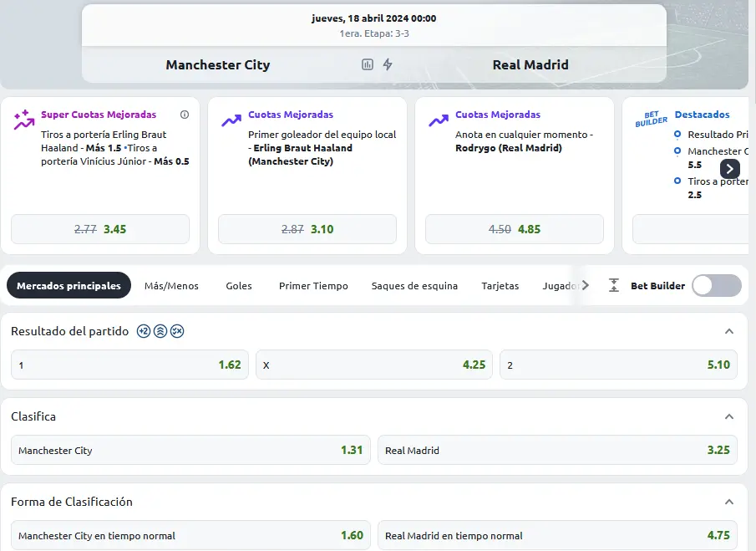Collapse the Forma de Clasificación section
756x551 pixels.
tap(729, 502)
